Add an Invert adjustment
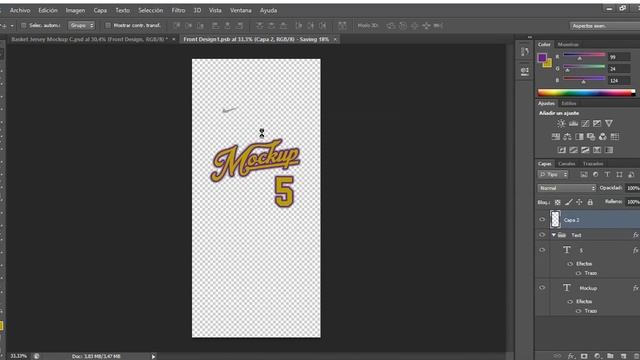This screenshot has height=360, width=640. coord(562,150)
